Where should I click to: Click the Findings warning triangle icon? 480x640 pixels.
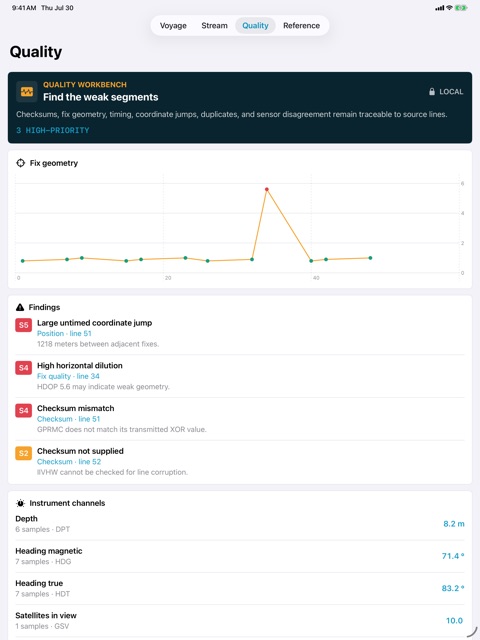tap(20, 307)
